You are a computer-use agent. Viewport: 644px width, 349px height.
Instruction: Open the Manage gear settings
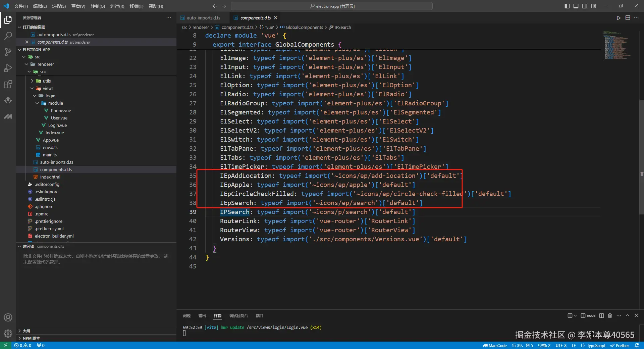click(8, 333)
